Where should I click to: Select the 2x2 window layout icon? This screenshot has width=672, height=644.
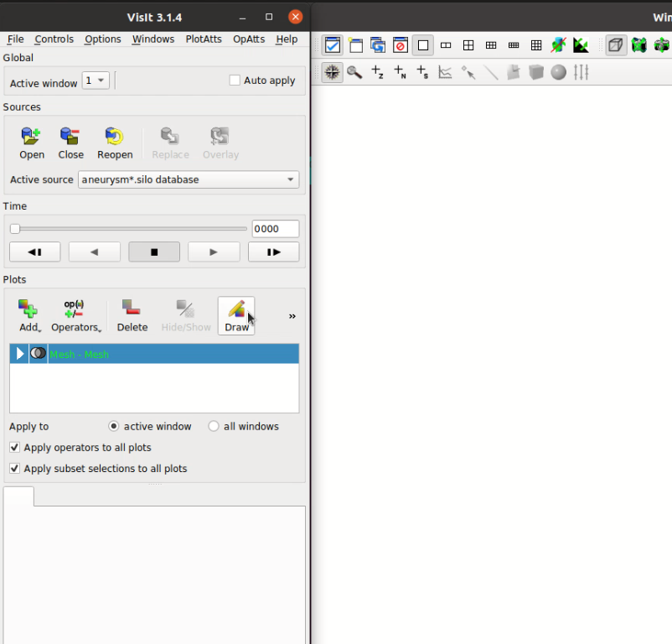(468, 45)
